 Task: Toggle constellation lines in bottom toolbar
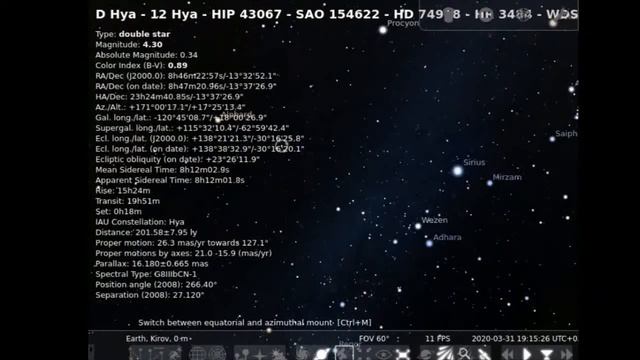point(137,353)
